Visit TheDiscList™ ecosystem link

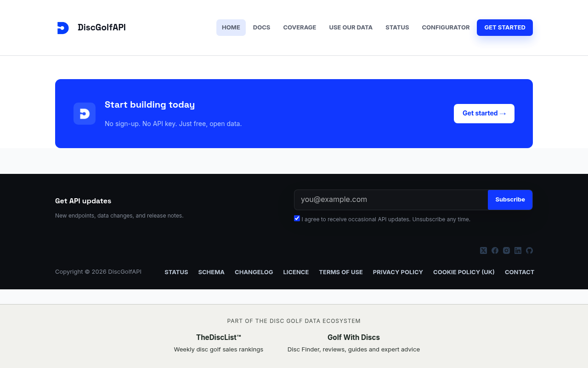click(219, 338)
